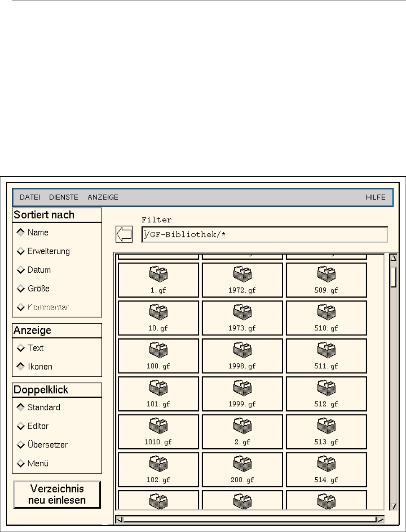Screen dimensions: 406x532
Task: Click the 1.gf file name label
Action: point(158,290)
